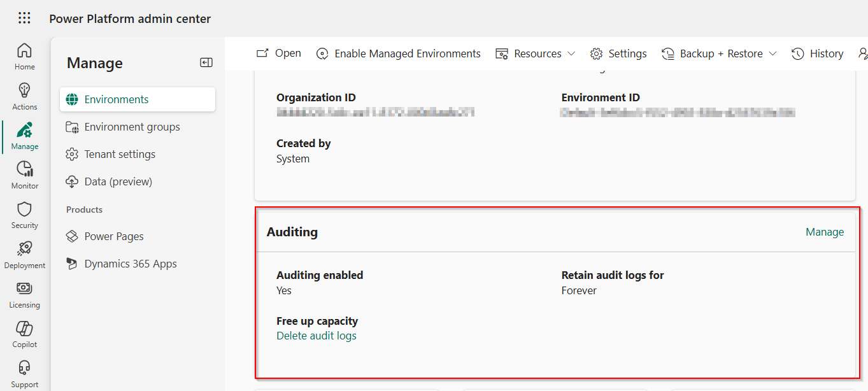The image size is (868, 391).
Task: Click the Environment ID label
Action: click(601, 97)
